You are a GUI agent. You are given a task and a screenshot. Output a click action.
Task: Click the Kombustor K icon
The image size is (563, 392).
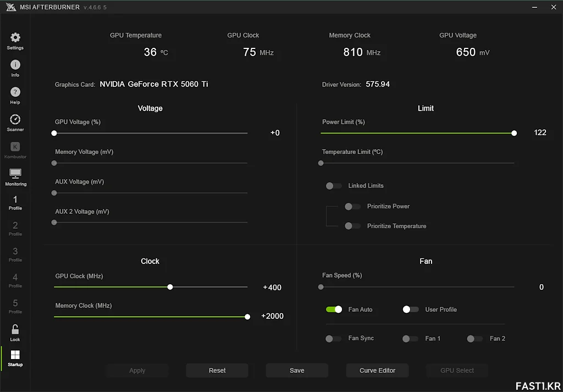click(x=15, y=146)
